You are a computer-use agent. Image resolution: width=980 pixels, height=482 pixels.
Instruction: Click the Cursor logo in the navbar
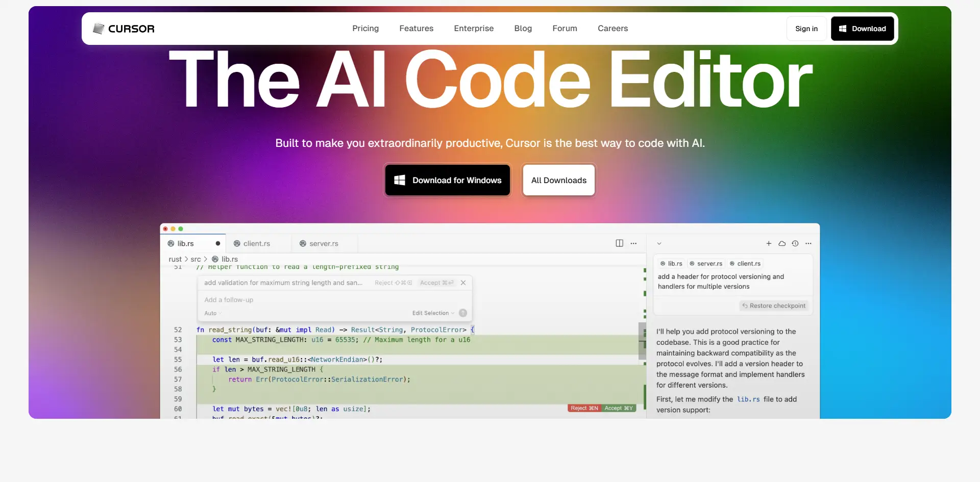(124, 29)
